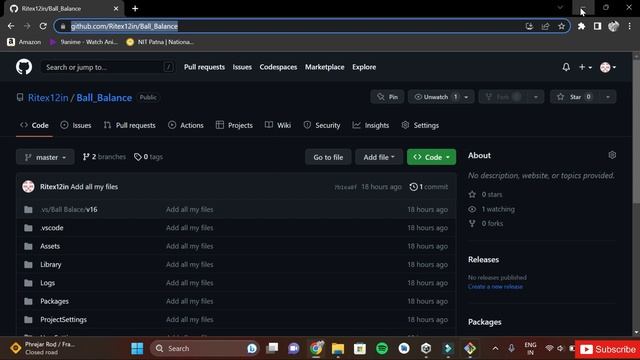Click the Library folder icon

tap(28, 264)
